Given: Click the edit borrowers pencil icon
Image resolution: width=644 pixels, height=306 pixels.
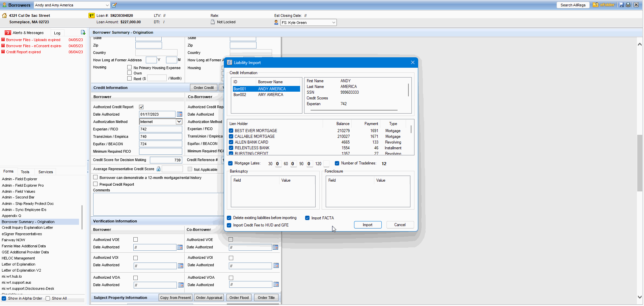Looking at the screenshot, I should click(x=114, y=5).
